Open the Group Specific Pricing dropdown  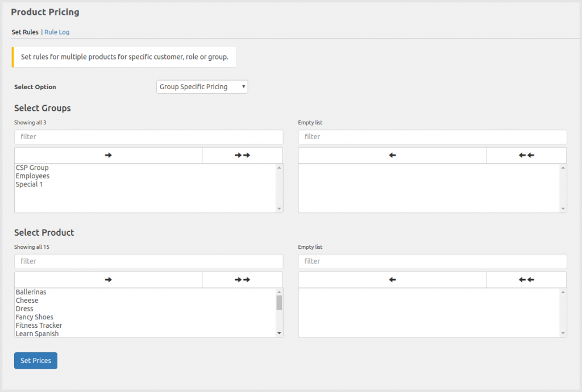click(x=202, y=87)
